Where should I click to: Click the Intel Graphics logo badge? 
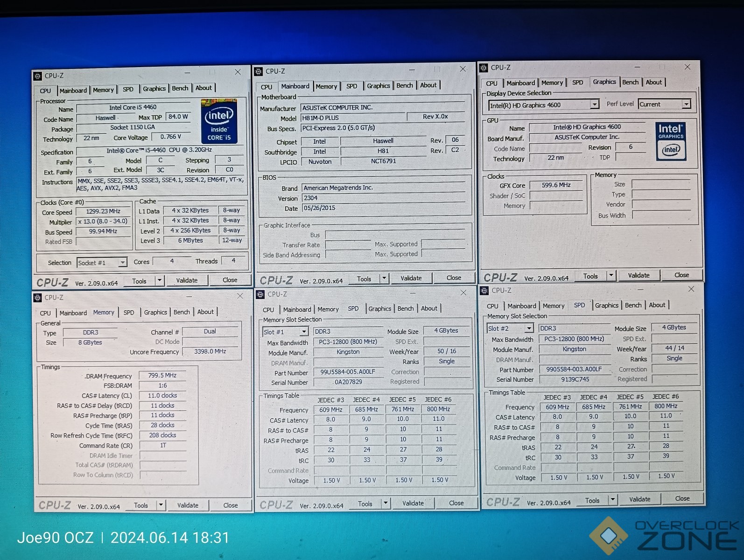tap(671, 141)
